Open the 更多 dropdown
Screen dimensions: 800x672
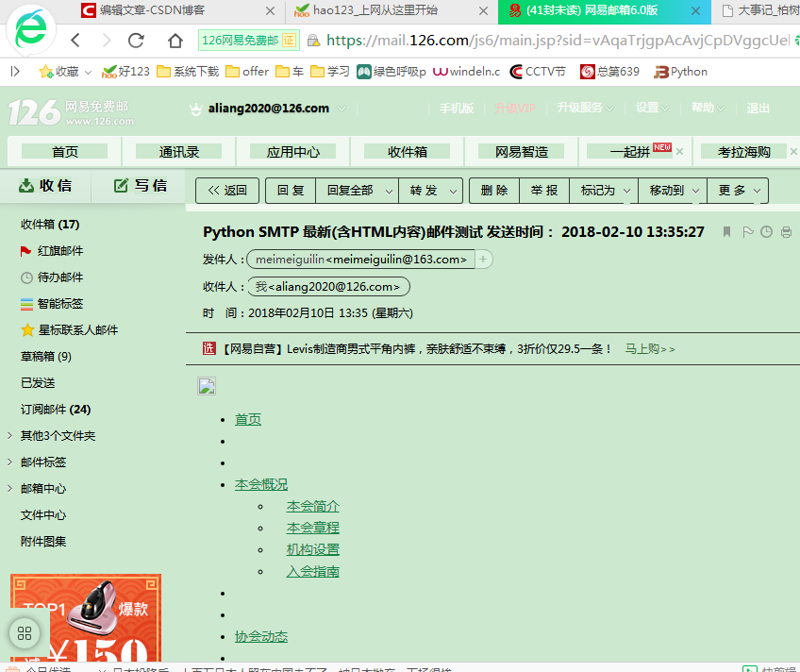pos(738,191)
